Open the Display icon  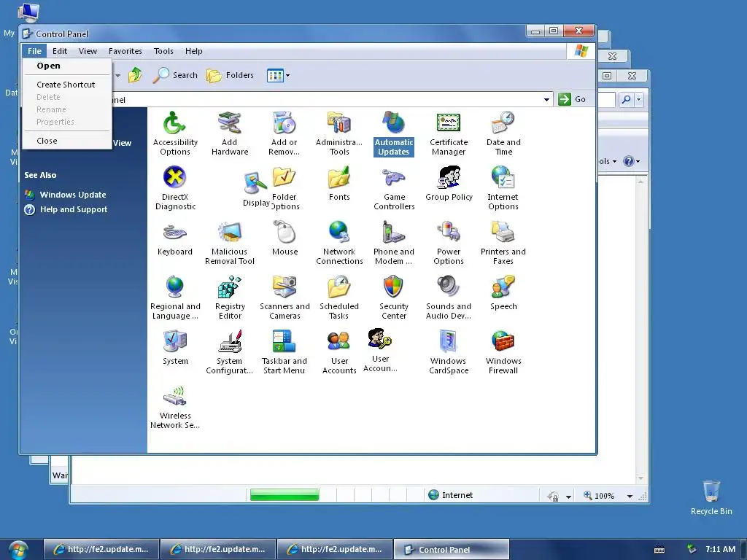coord(256,190)
